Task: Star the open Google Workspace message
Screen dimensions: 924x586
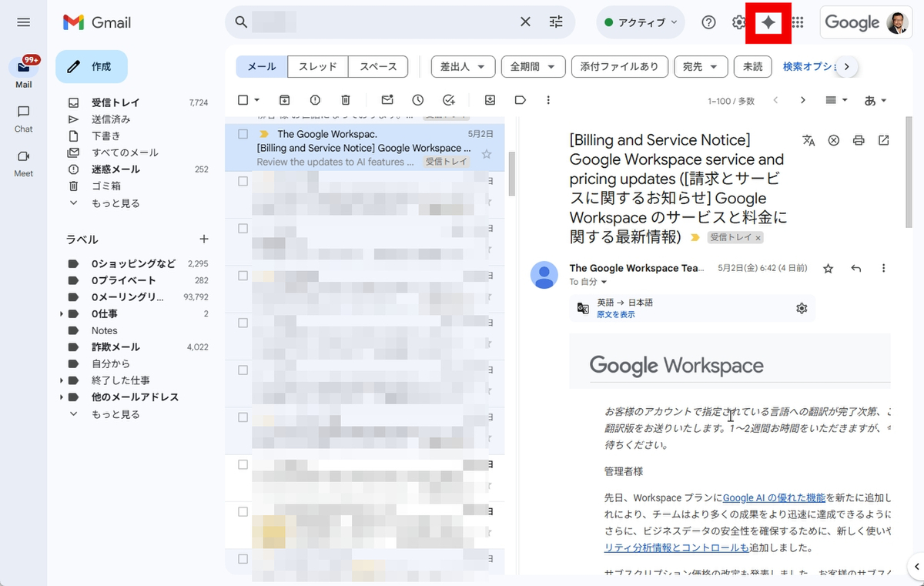Action: point(829,268)
